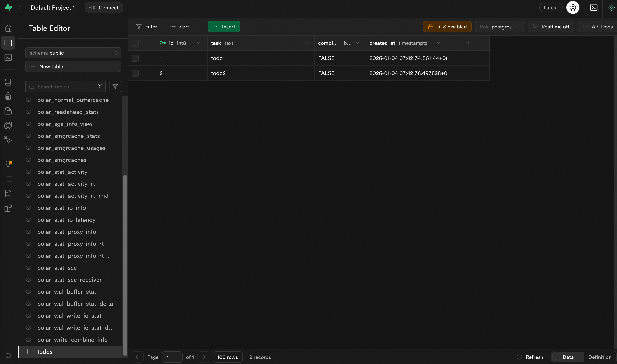Open Advisors lightbulb icon in sidebar
Screen dimensions: 617x364
(x=8, y=164)
